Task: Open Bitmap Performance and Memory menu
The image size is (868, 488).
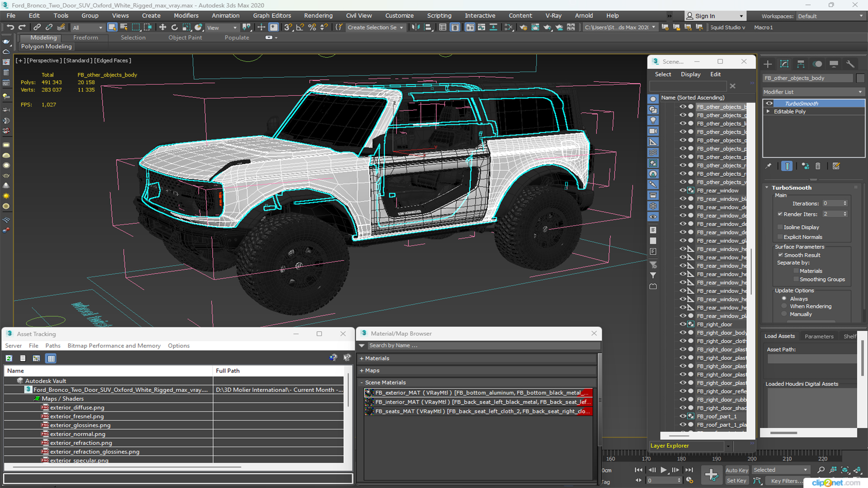Action: coord(114,346)
